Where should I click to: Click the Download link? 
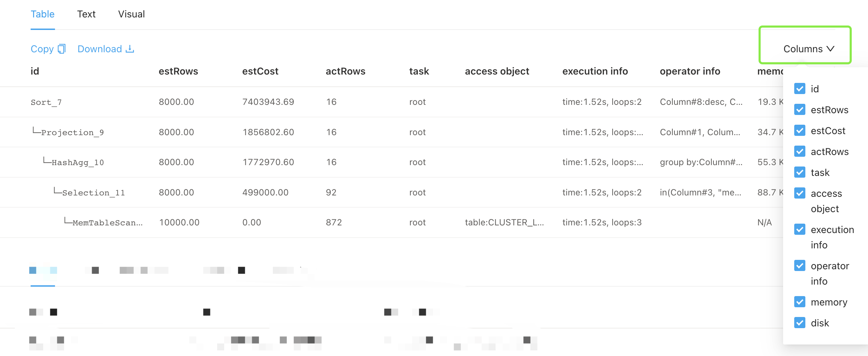click(x=100, y=49)
